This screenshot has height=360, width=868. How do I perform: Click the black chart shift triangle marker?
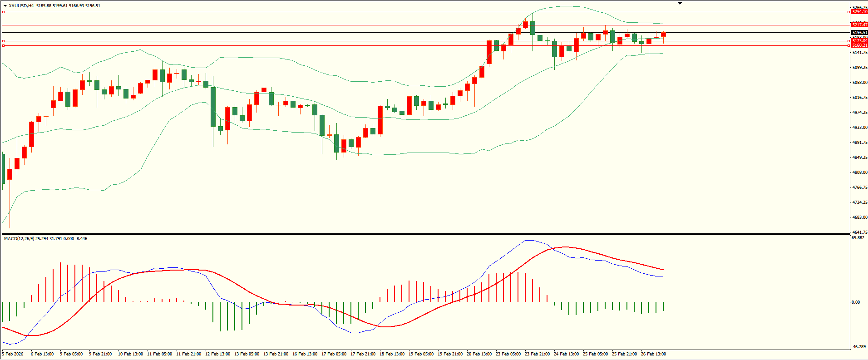[680, 3]
